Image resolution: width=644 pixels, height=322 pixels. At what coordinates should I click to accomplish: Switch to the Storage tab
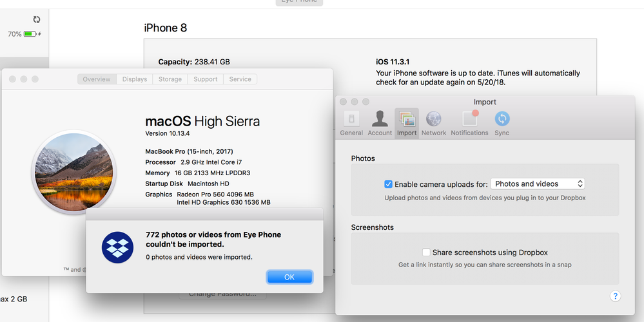pyautogui.click(x=170, y=79)
